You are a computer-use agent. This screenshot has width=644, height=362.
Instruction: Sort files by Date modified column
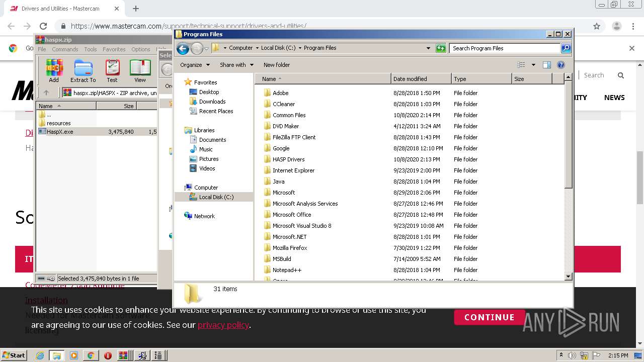point(421,79)
